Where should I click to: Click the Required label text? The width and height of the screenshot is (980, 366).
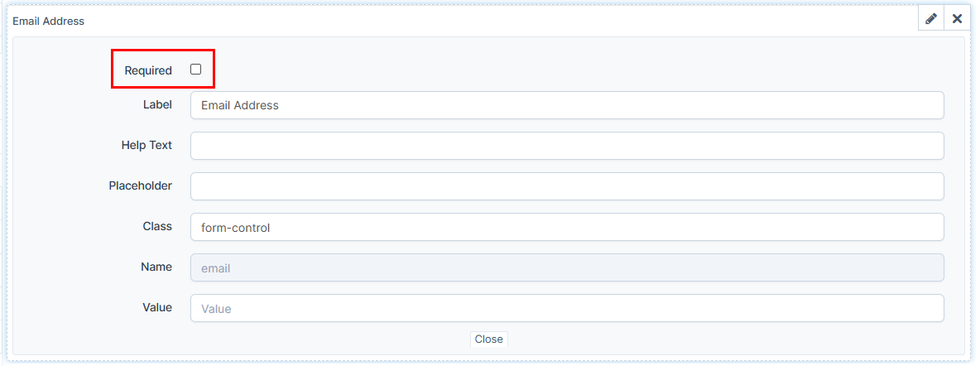(x=148, y=70)
